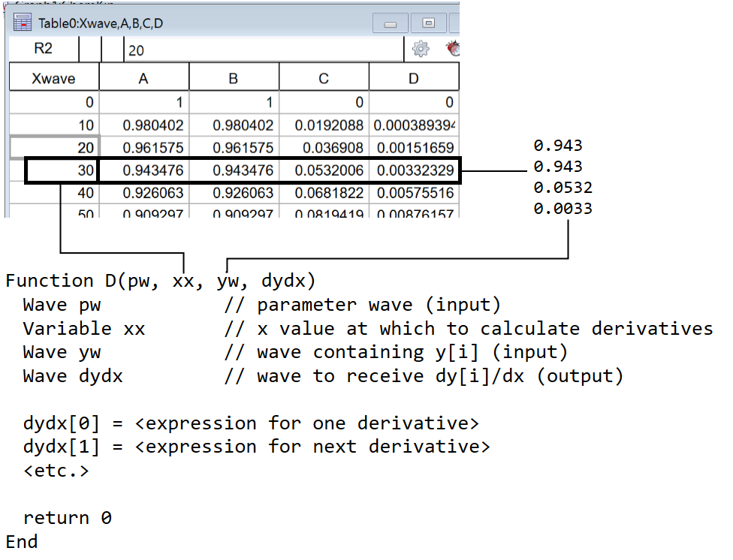Maximize the Table0 window
Screen dimensions: 733x560
[x=428, y=23]
